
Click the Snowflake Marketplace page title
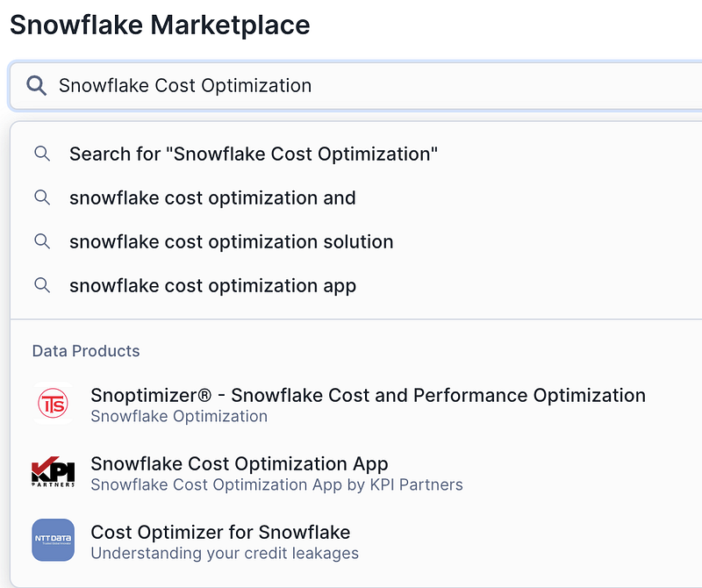160,25
